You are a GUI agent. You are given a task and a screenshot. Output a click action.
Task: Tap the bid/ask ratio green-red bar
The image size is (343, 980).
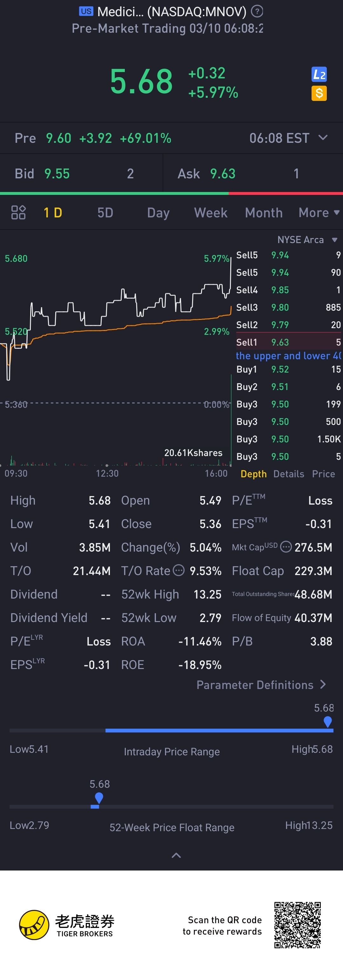(171, 194)
